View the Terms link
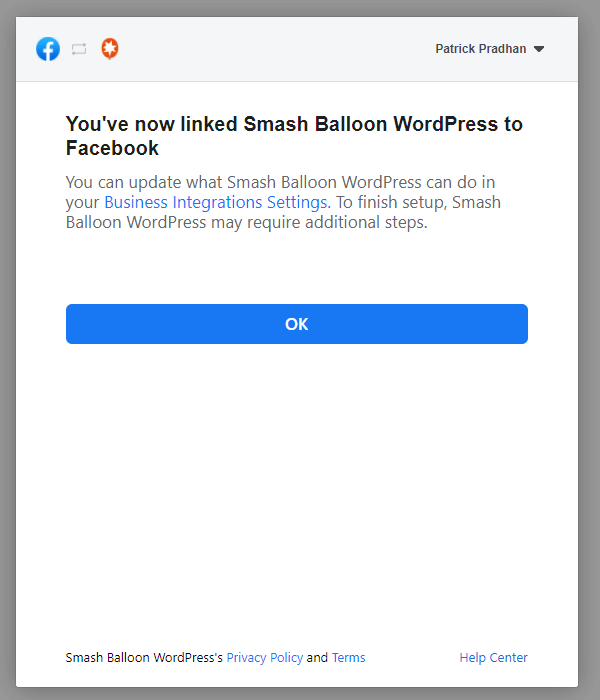Screen dimensions: 600x700 point(349,658)
